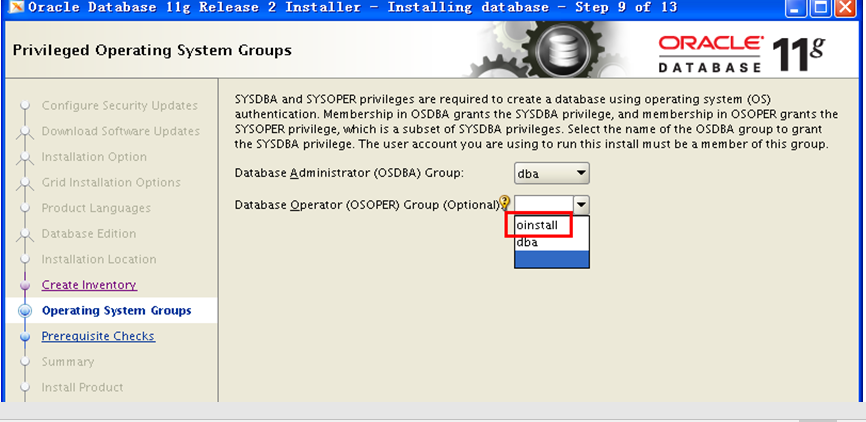Click the Install Product step
The height and width of the screenshot is (422, 866).
click(82, 387)
